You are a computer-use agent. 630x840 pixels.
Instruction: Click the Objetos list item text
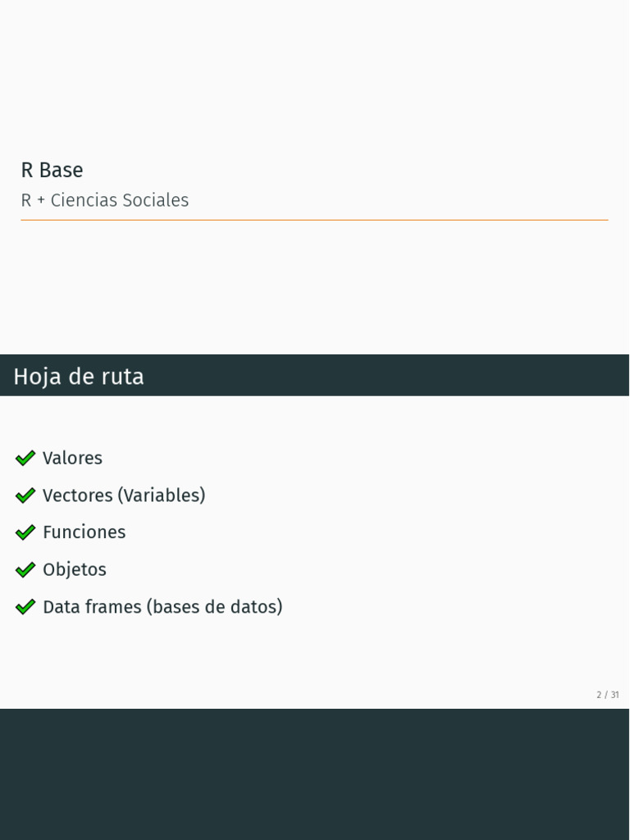(75, 569)
